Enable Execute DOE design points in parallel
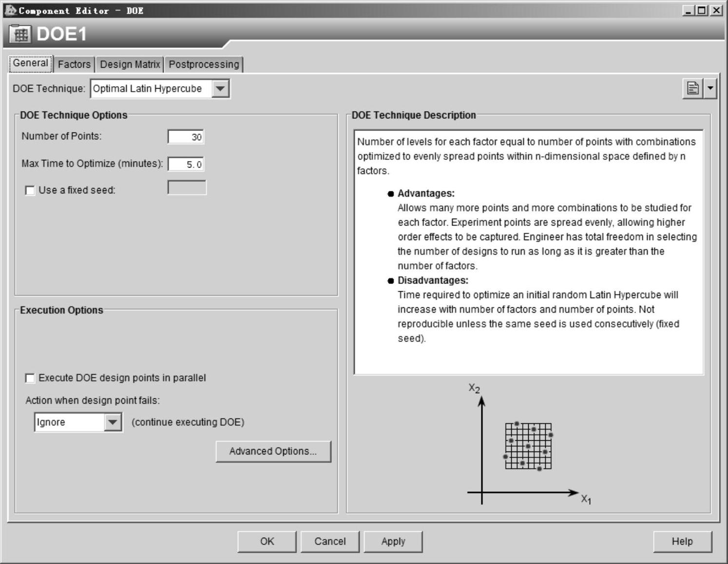The image size is (728, 564). pyautogui.click(x=30, y=378)
